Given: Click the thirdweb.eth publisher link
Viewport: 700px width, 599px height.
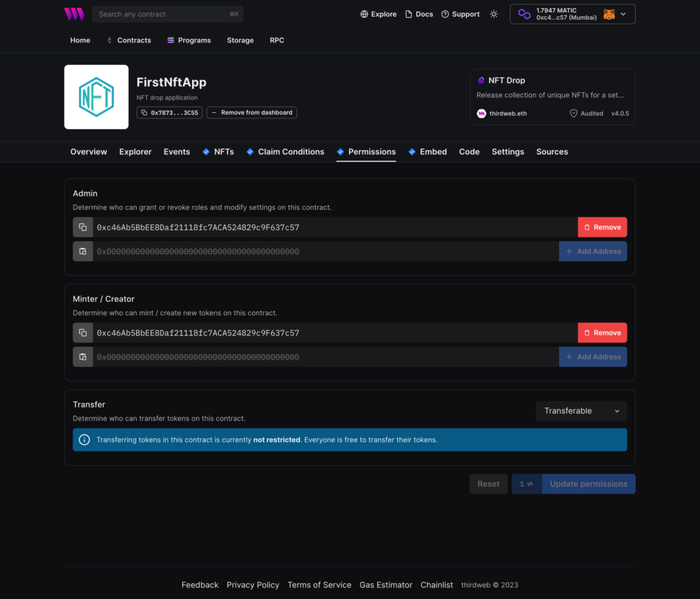Looking at the screenshot, I should (x=508, y=114).
